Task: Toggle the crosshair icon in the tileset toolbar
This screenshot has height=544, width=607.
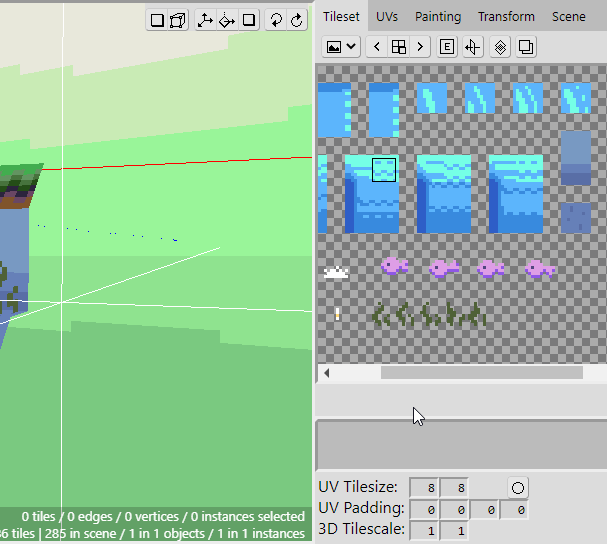Action: pyautogui.click(x=472, y=47)
